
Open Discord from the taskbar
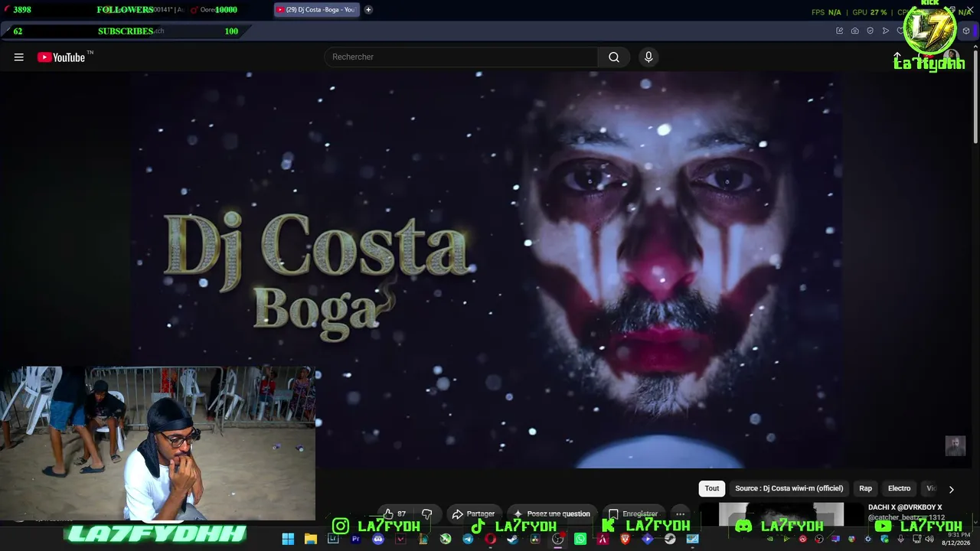click(x=377, y=540)
